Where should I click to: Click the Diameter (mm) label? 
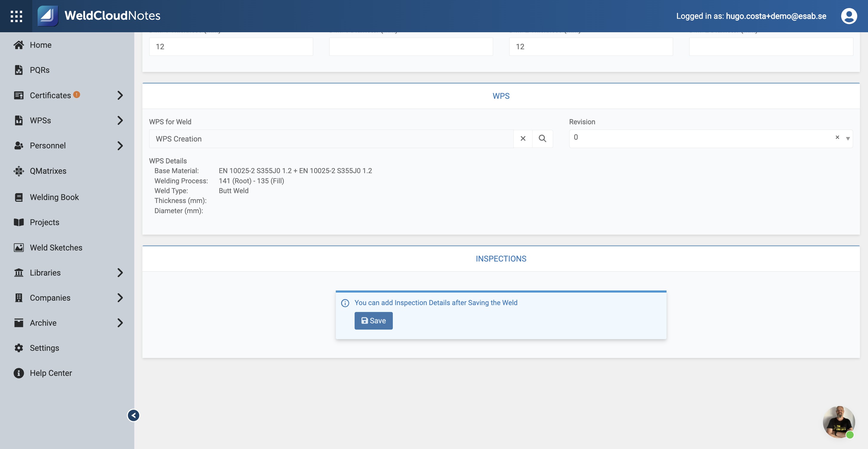coord(178,211)
